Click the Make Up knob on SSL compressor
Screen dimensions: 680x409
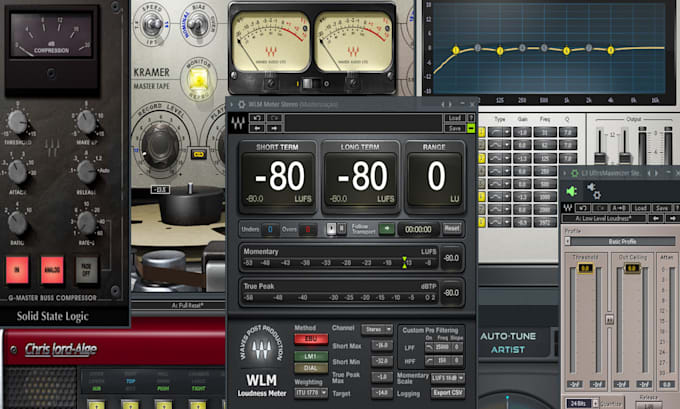[86, 122]
